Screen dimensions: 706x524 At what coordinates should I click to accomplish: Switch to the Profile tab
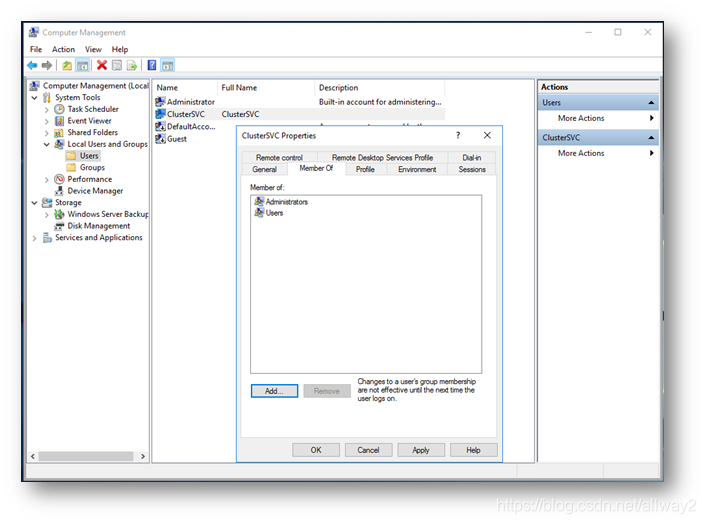point(365,169)
